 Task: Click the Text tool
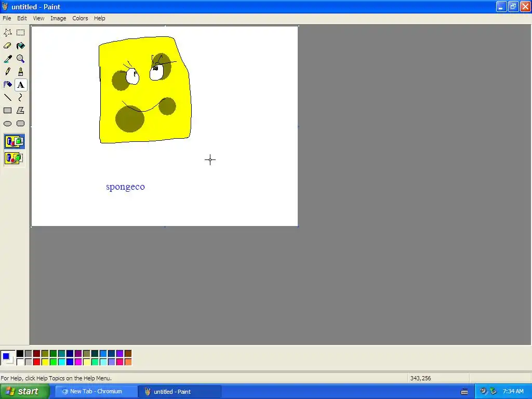pyautogui.click(x=21, y=85)
